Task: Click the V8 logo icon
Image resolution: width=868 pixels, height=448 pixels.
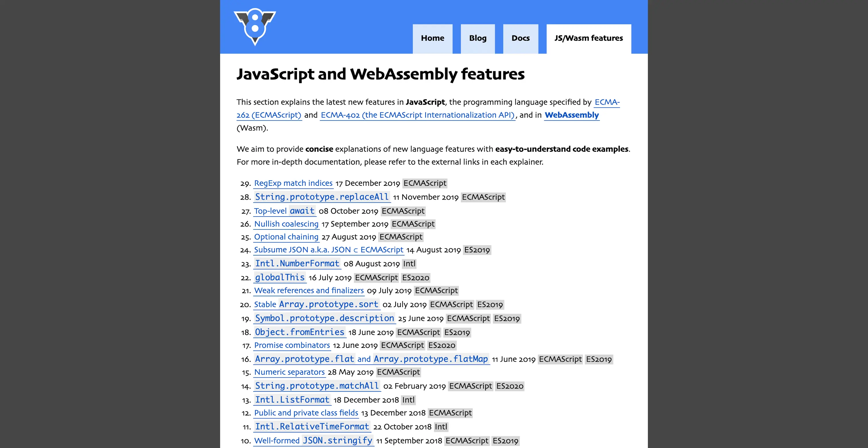Action: click(x=255, y=26)
